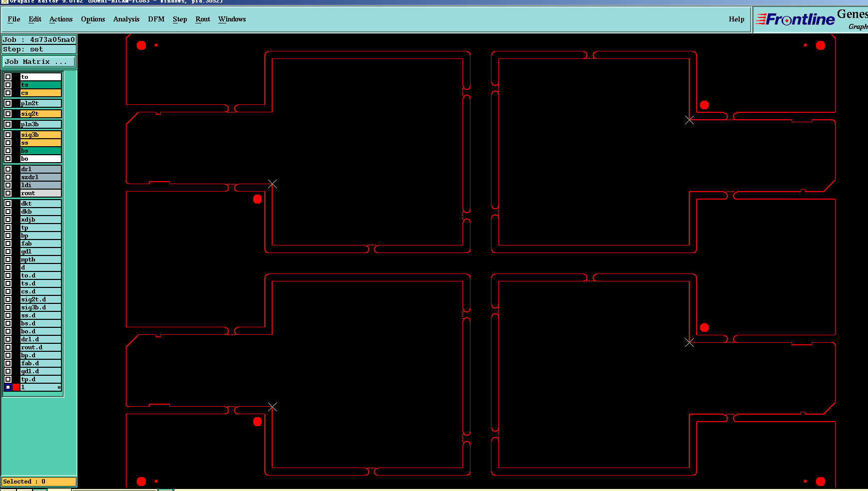868x491 pixels.
Task: Select the drl.d layer name
Action: (40, 339)
